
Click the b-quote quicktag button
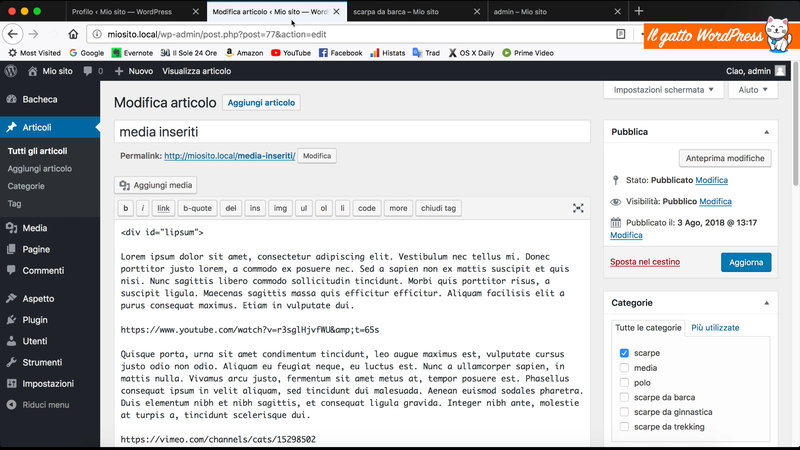coord(197,208)
